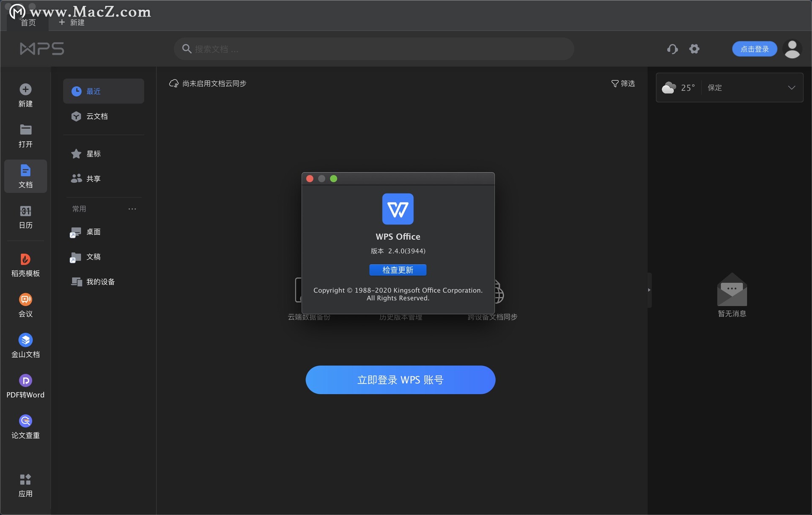
Task: Focus the 搜索文档 search field
Action: (x=374, y=49)
